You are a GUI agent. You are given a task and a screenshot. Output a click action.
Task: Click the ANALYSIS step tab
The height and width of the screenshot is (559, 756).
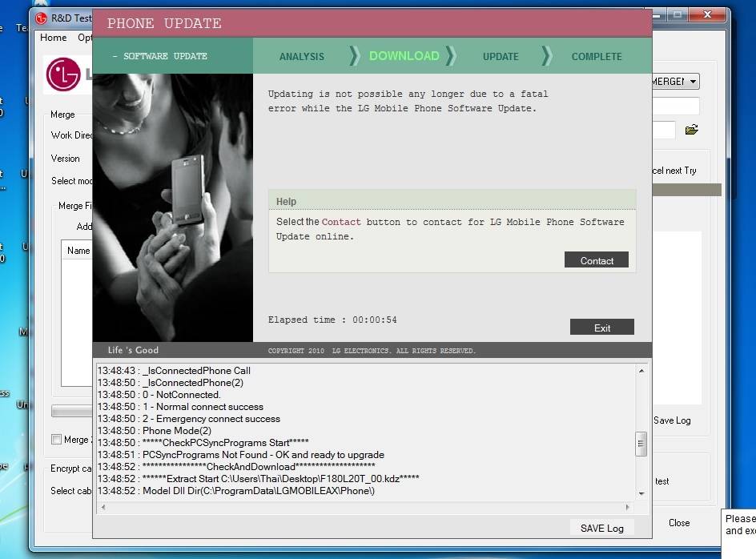click(302, 56)
